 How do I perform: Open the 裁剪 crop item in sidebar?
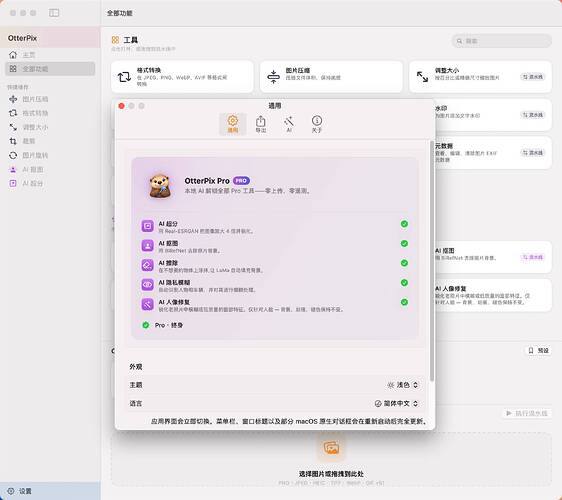(50, 141)
